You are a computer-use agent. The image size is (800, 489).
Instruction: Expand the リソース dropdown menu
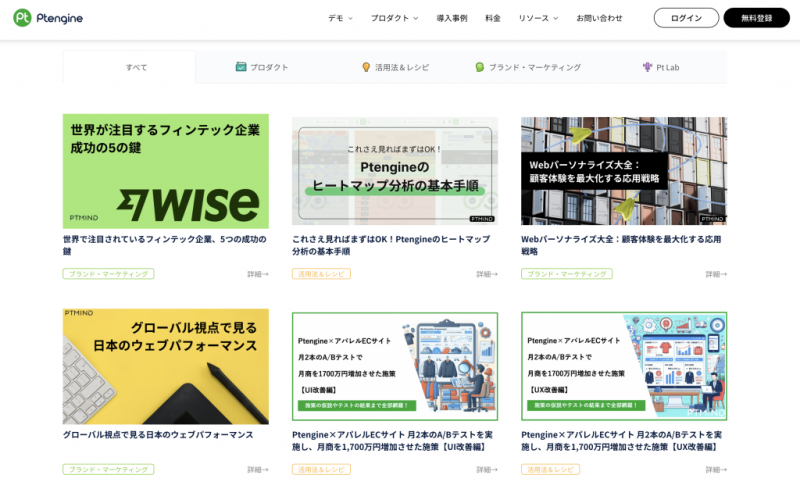[x=538, y=18]
